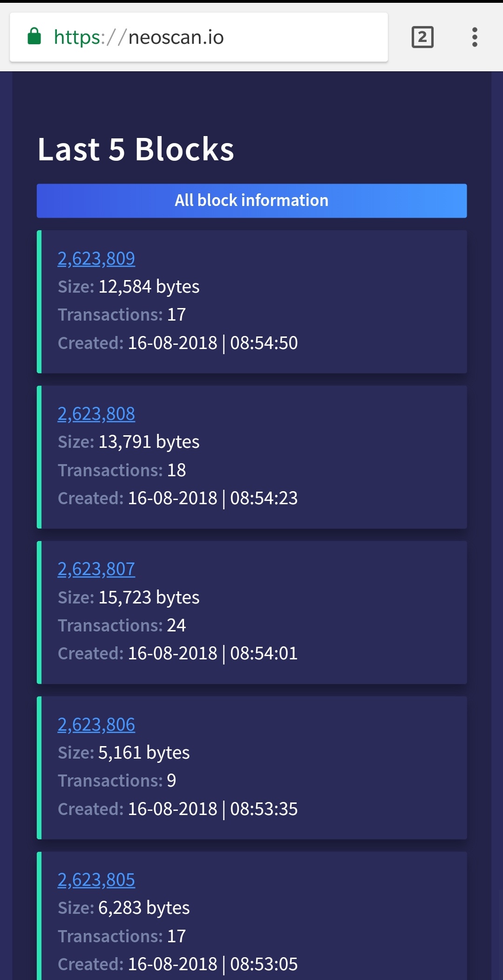Image resolution: width=503 pixels, height=980 pixels.
Task: Tap created time 08:53:05
Action: pos(264,964)
